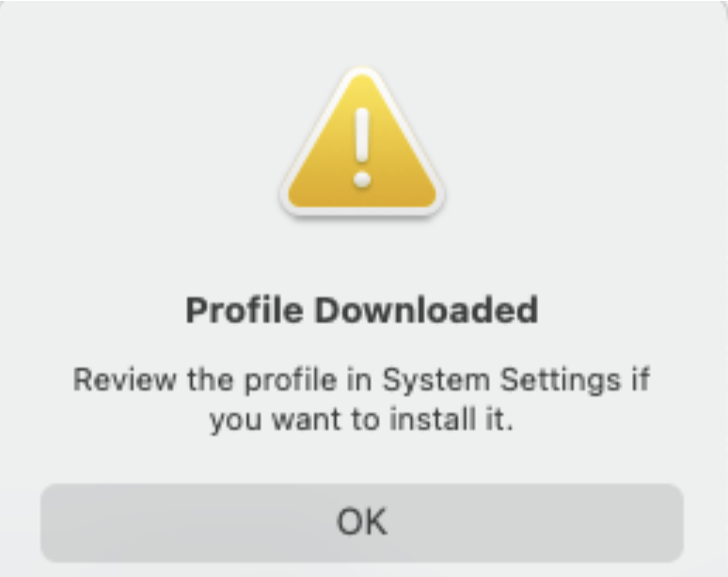Click the blank area beside the heading
Viewport: 728px width, 577px height.
[626, 310]
